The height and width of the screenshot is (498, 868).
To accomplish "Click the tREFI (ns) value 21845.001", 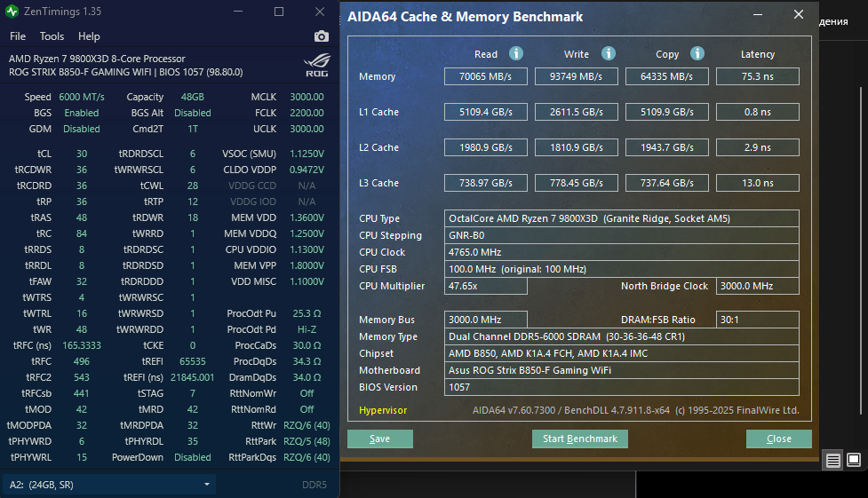I will point(192,377).
